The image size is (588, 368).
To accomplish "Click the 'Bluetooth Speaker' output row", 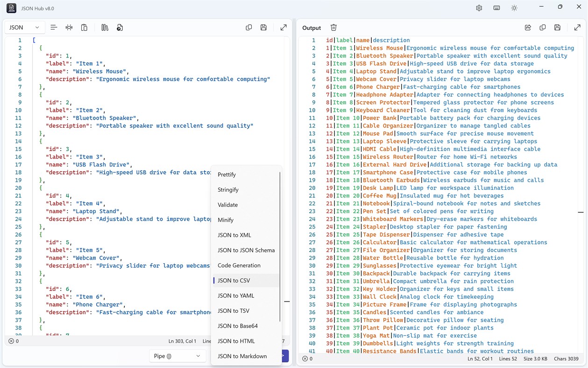I will point(446,56).
